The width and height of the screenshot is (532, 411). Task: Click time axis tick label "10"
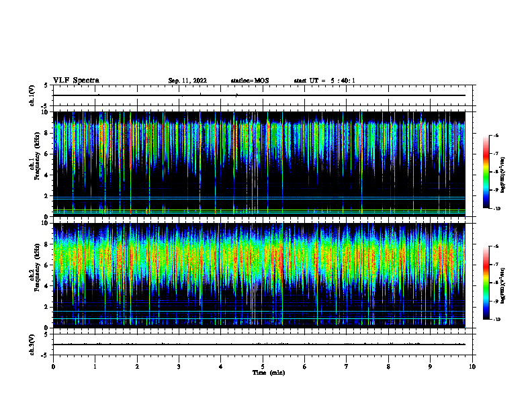[472, 367]
